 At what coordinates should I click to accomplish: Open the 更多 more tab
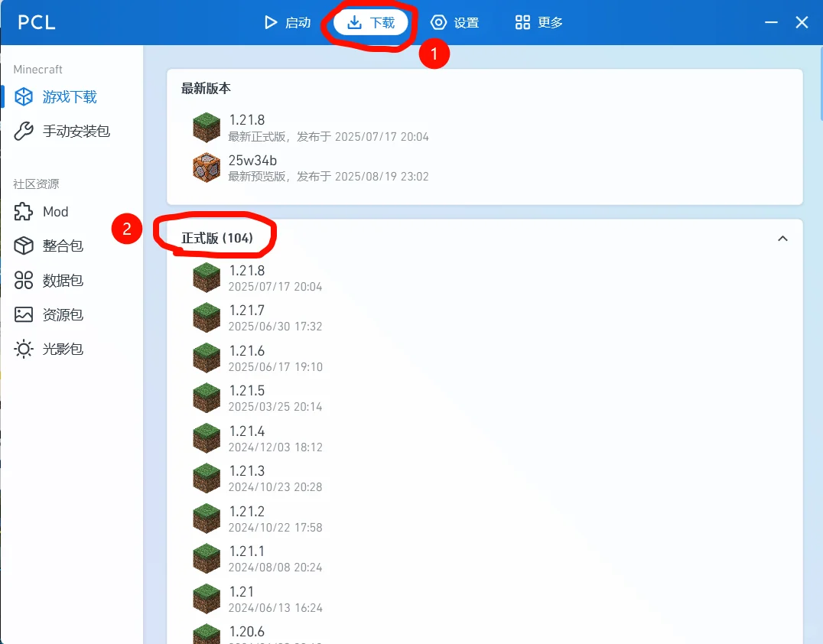point(539,23)
